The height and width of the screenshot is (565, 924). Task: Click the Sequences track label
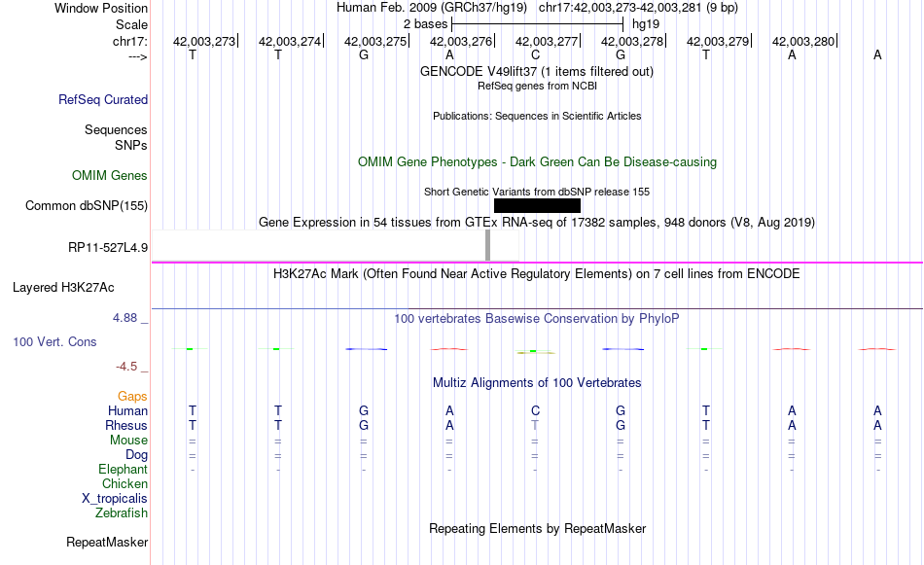click(x=116, y=129)
